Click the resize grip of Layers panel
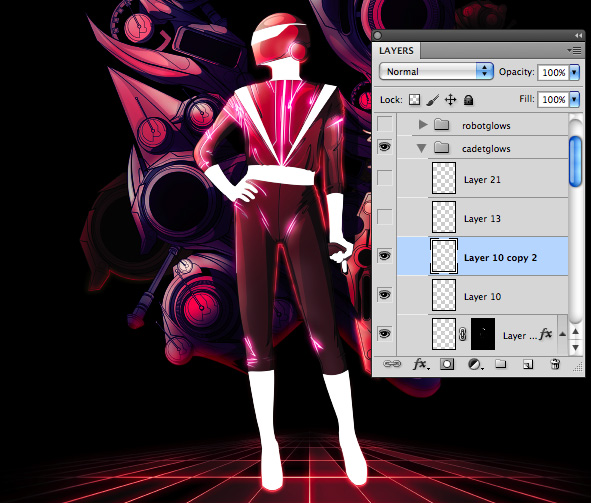The height and width of the screenshot is (503, 591). coord(578,367)
